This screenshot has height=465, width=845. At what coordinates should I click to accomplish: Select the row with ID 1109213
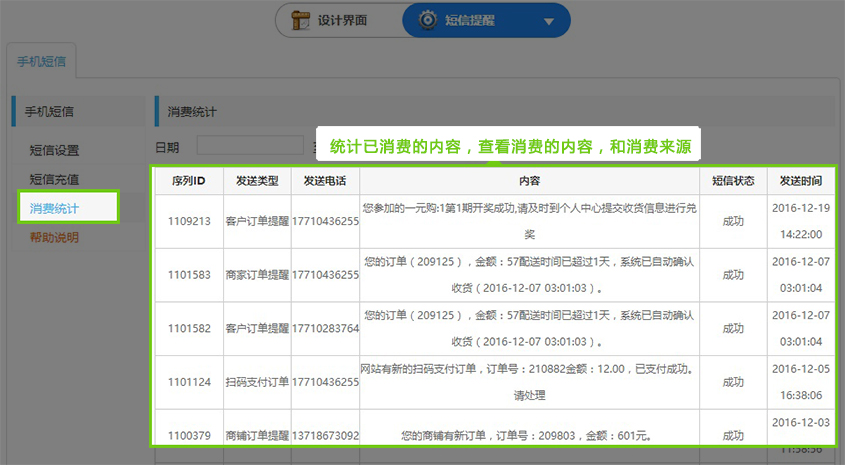(x=188, y=221)
